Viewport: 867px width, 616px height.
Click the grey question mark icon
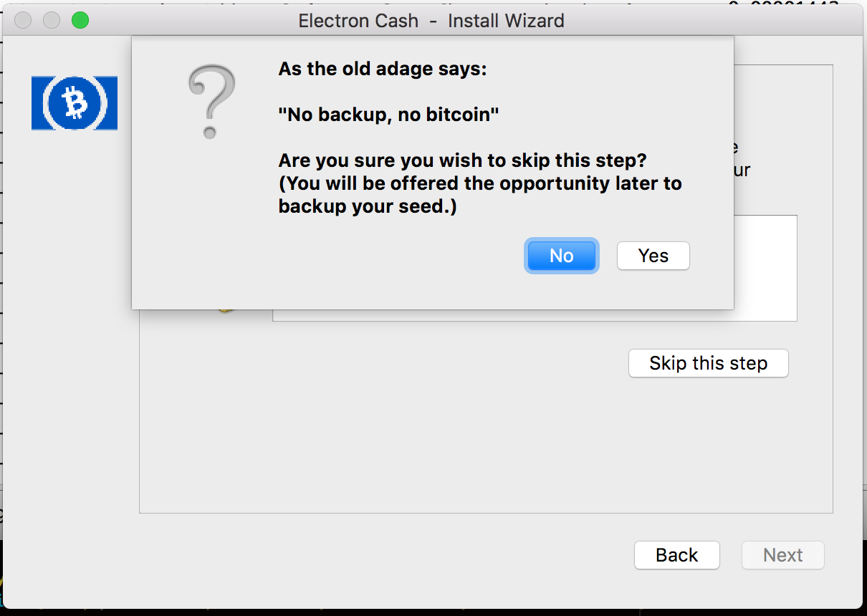(211, 102)
